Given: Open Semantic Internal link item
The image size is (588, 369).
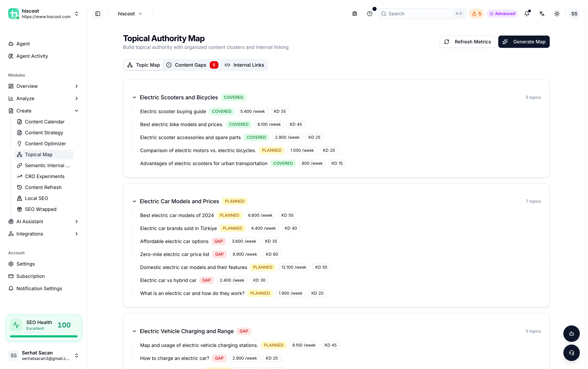Looking at the screenshot, I should (x=44, y=165).
